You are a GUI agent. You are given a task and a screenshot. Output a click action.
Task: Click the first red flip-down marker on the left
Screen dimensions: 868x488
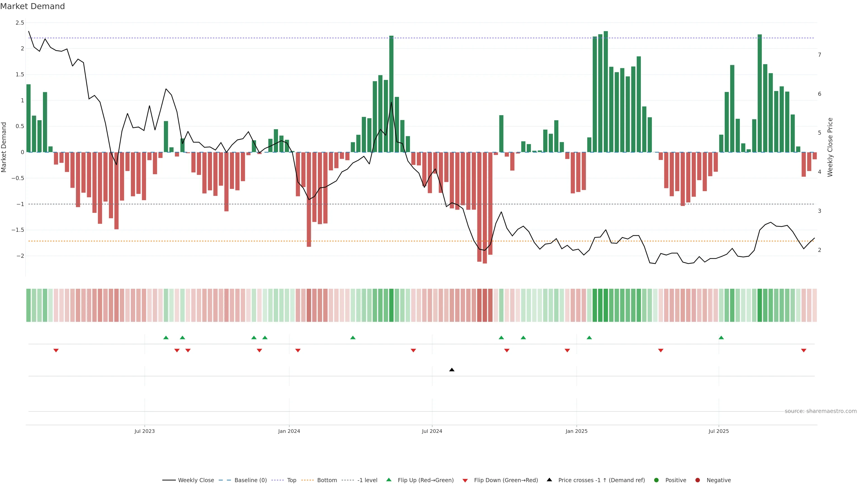pyautogui.click(x=56, y=351)
